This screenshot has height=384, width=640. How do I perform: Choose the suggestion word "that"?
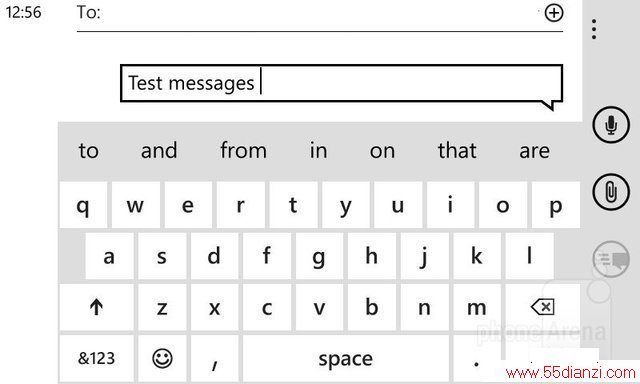pyautogui.click(x=457, y=151)
